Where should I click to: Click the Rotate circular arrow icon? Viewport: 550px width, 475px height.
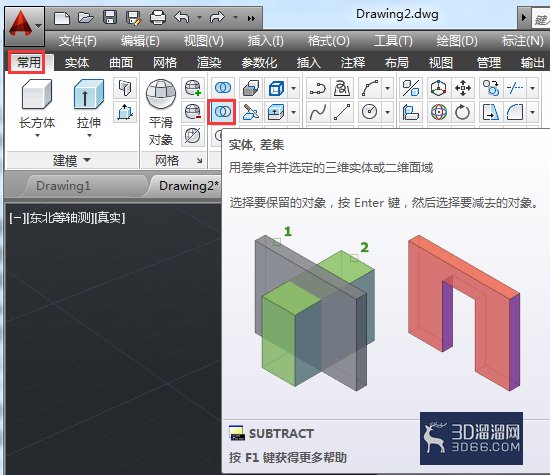(463, 112)
